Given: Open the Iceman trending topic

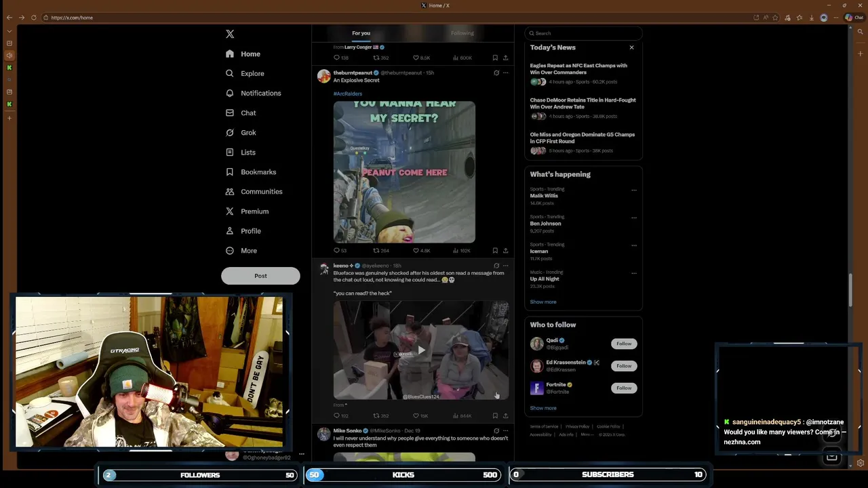Looking at the screenshot, I should click(x=539, y=251).
